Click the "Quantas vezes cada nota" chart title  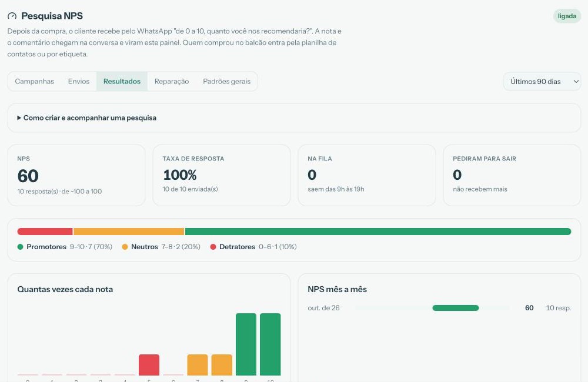[65, 289]
